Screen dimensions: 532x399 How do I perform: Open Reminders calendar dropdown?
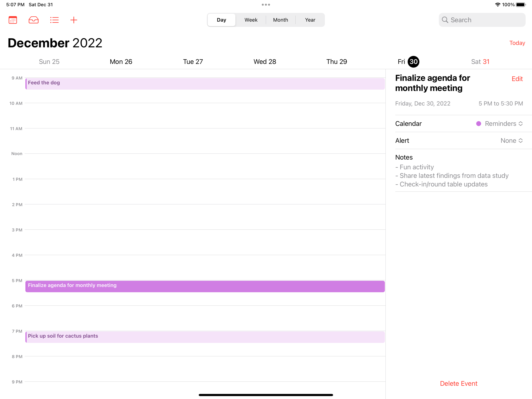coord(503,124)
